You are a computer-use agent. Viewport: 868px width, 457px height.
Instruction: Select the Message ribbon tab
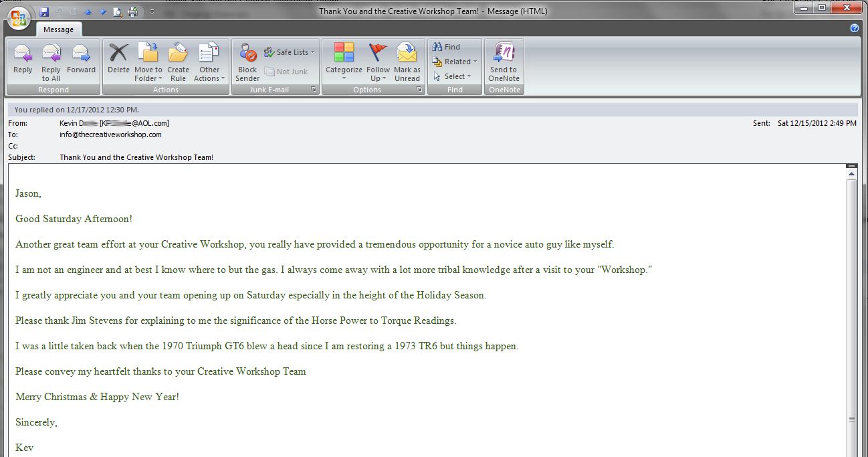[x=59, y=29]
